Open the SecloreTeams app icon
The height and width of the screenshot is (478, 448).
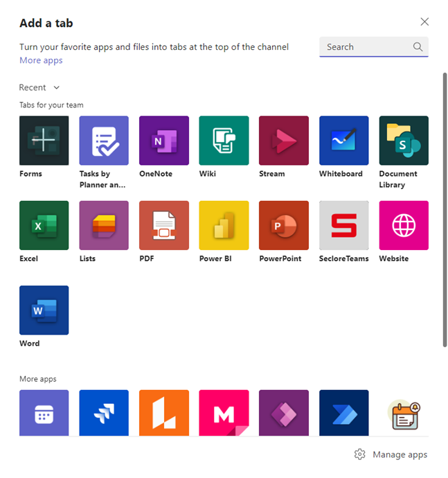[x=343, y=225]
